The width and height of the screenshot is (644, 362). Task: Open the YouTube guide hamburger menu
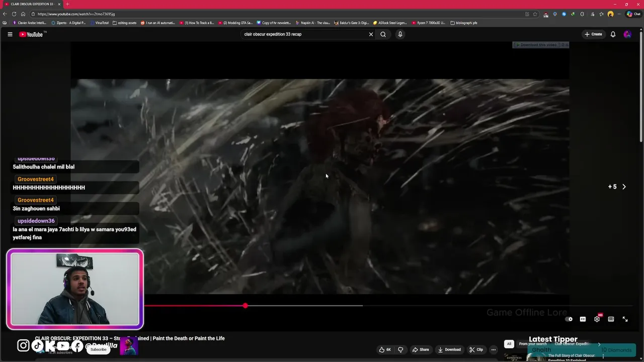tap(10, 34)
